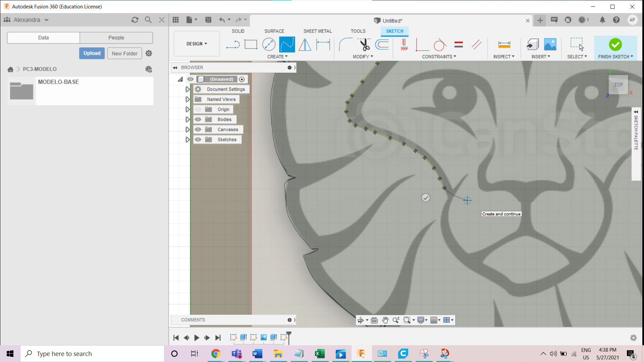
Task: Click the Undo arrow
Action: (222, 20)
